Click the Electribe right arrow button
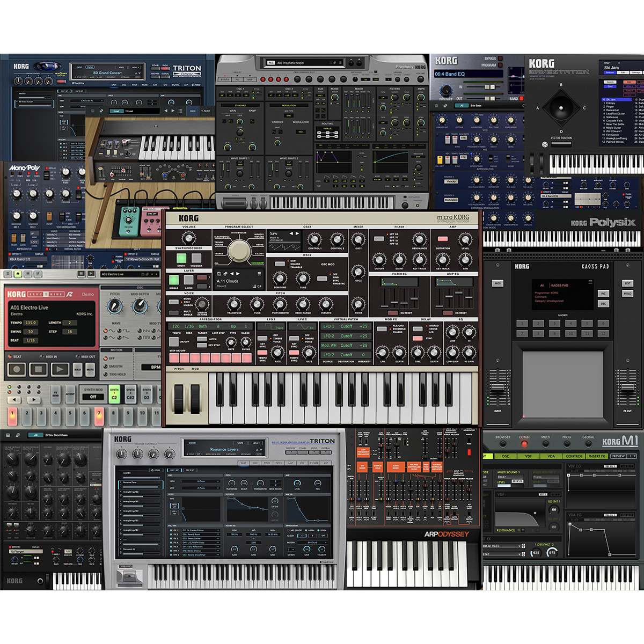 (x=33, y=399)
